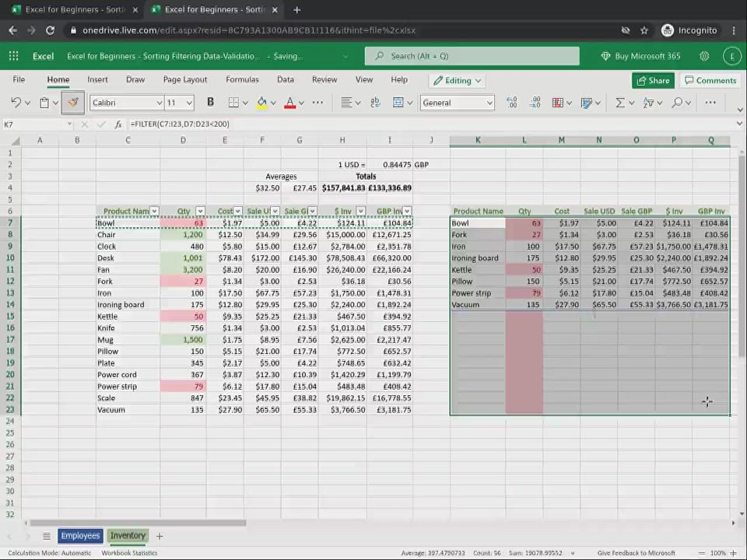Open the Comments button
747x560 pixels.
710,80
